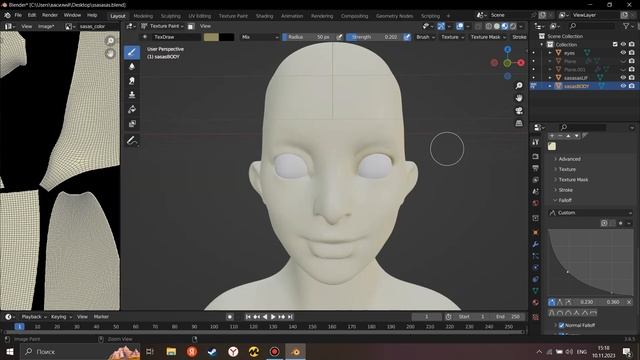The height and width of the screenshot is (360, 640).
Task: Open Steam from the taskbar
Action: tap(212, 351)
